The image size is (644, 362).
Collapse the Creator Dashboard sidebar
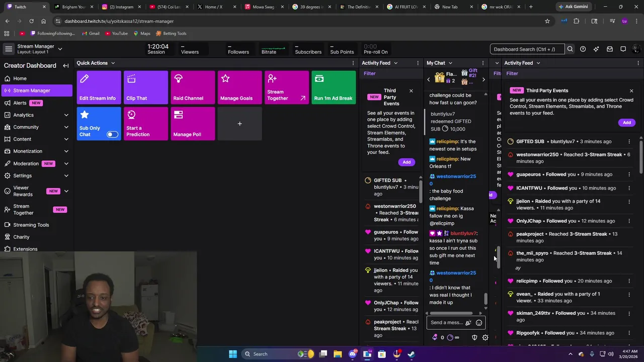click(x=65, y=66)
